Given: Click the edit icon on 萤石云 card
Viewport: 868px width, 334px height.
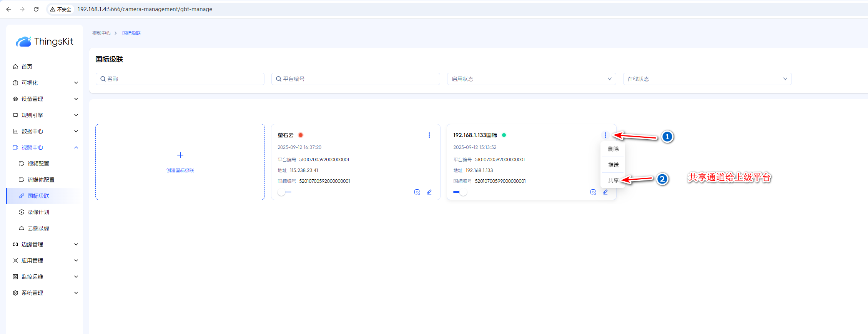Looking at the screenshot, I should [x=429, y=192].
